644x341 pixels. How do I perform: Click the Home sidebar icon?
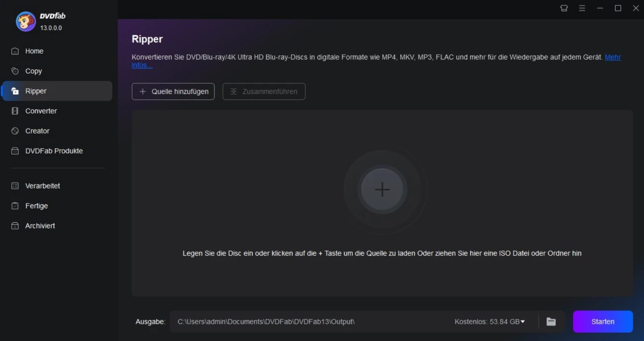click(15, 51)
